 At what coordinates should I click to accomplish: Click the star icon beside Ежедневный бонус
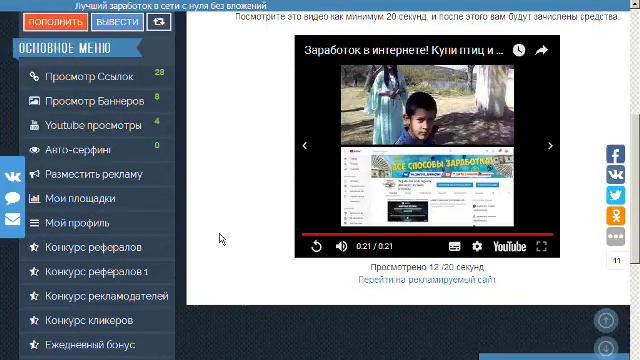tap(34, 345)
